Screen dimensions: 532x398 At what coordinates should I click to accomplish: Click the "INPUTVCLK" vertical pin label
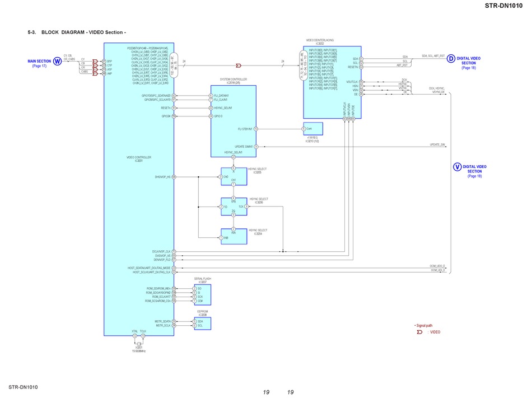pyautogui.click(x=345, y=109)
